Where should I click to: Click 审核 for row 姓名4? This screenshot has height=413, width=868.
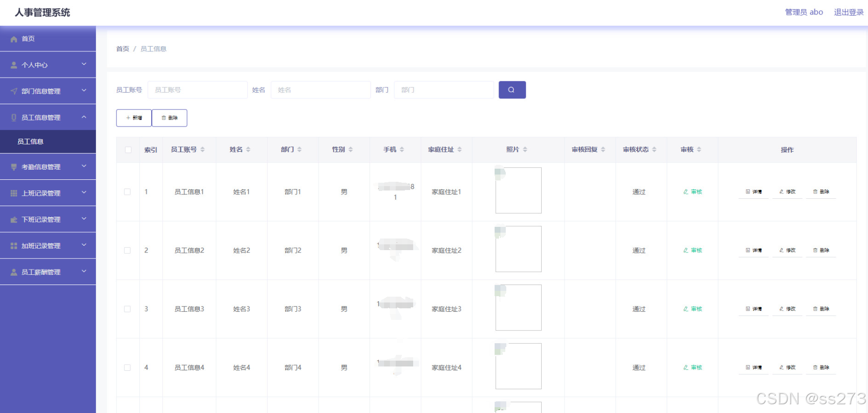tap(692, 367)
